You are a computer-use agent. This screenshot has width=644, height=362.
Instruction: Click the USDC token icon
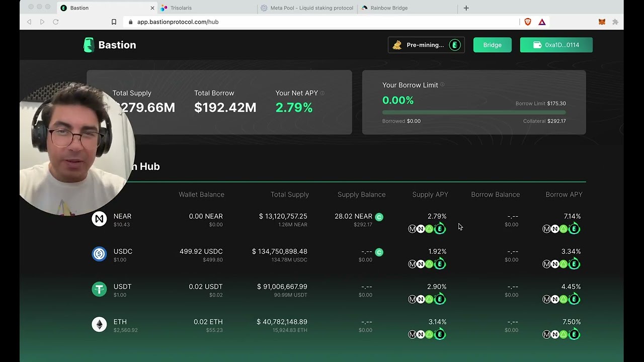pos(99,254)
